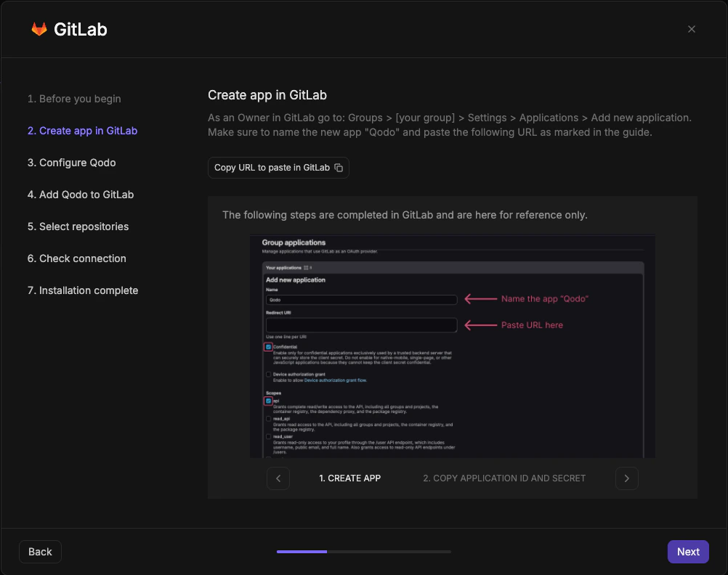The image size is (728, 575).
Task: Open step 4. Add Qodo to GitLab
Action: click(x=81, y=195)
